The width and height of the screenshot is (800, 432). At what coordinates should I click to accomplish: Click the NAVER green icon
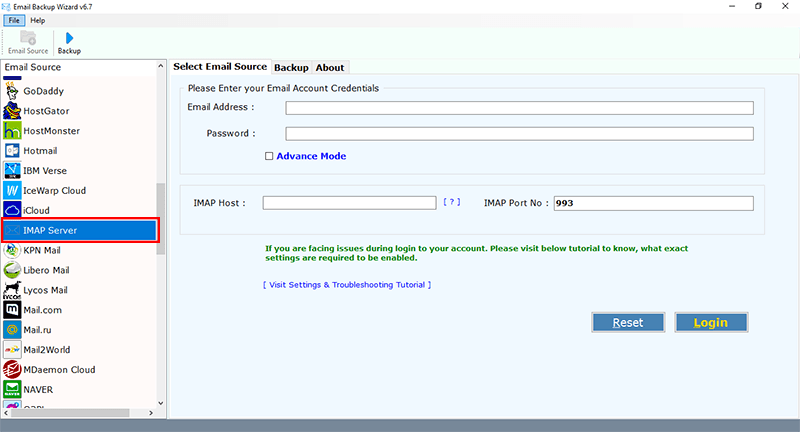point(12,389)
